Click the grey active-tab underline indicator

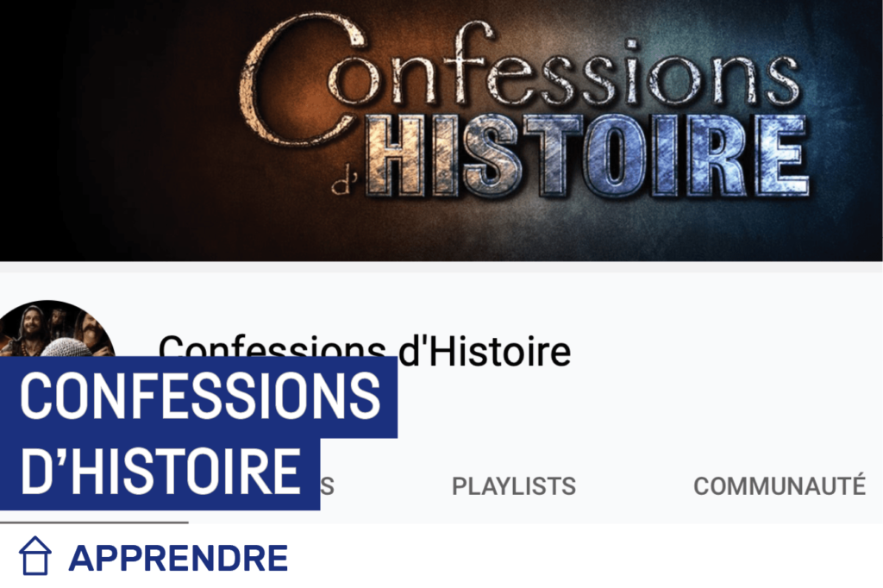coord(94,522)
